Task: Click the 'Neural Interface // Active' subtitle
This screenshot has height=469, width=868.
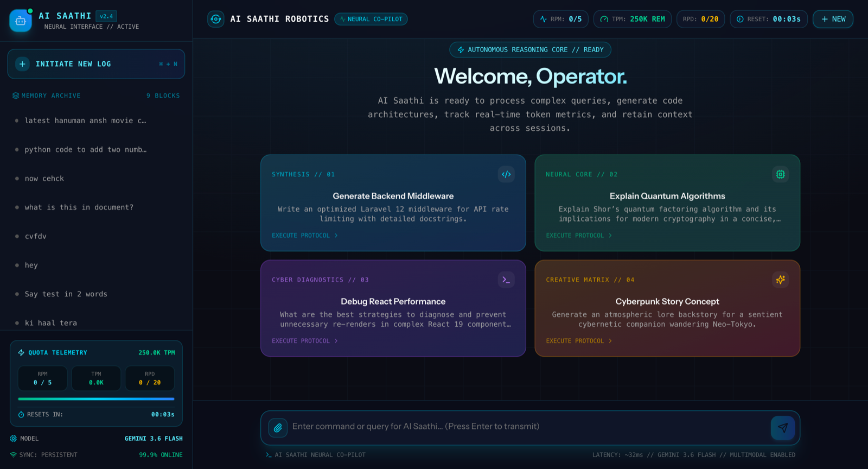Action: click(x=92, y=27)
